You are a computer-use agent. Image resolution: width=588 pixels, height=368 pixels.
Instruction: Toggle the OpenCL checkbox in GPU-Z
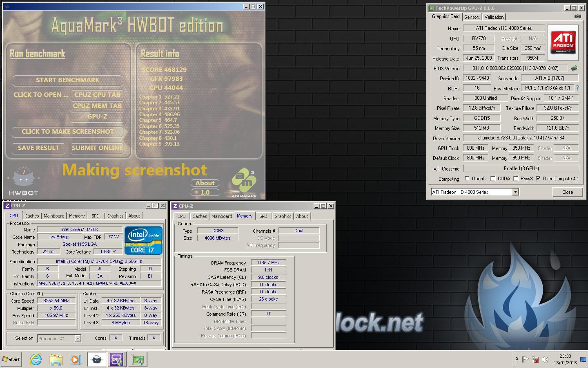pos(467,179)
